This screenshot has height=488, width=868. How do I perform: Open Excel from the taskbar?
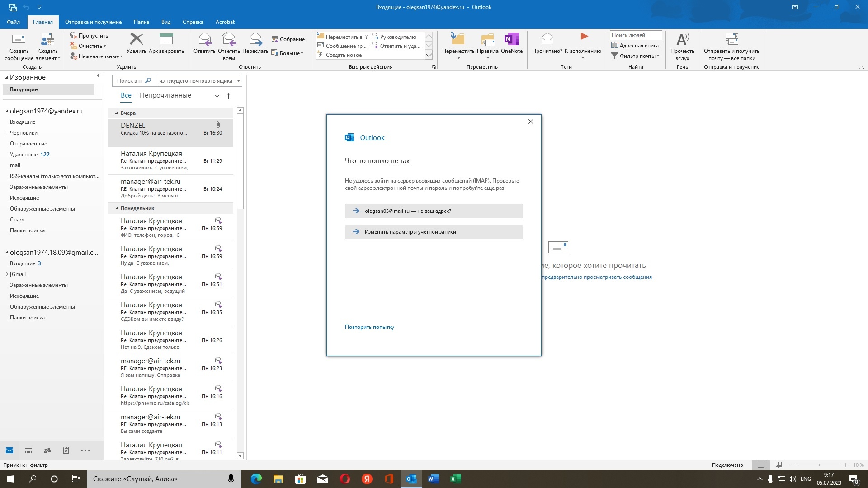pyautogui.click(x=455, y=479)
